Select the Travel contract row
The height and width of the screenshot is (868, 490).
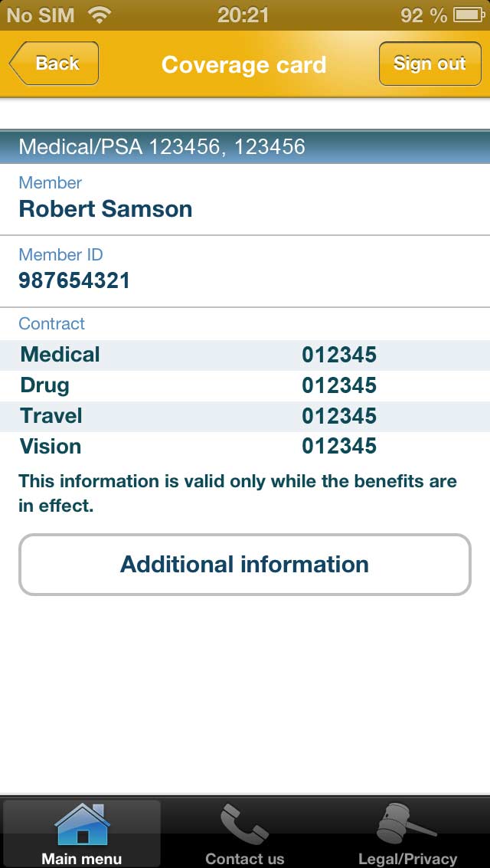[245, 416]
